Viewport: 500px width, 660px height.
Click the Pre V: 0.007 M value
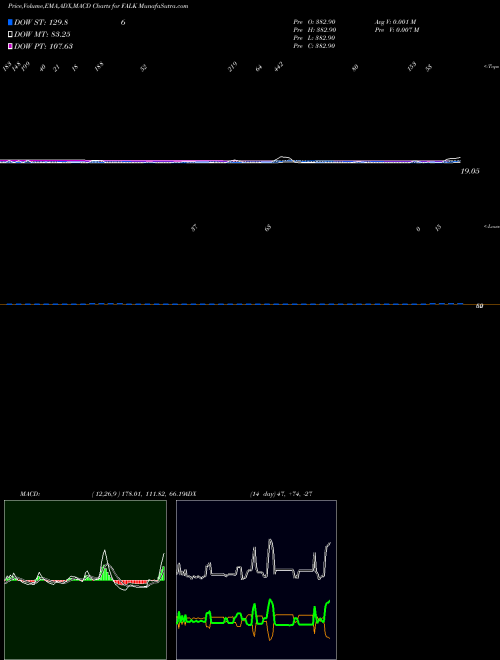[x=397, y=29]
